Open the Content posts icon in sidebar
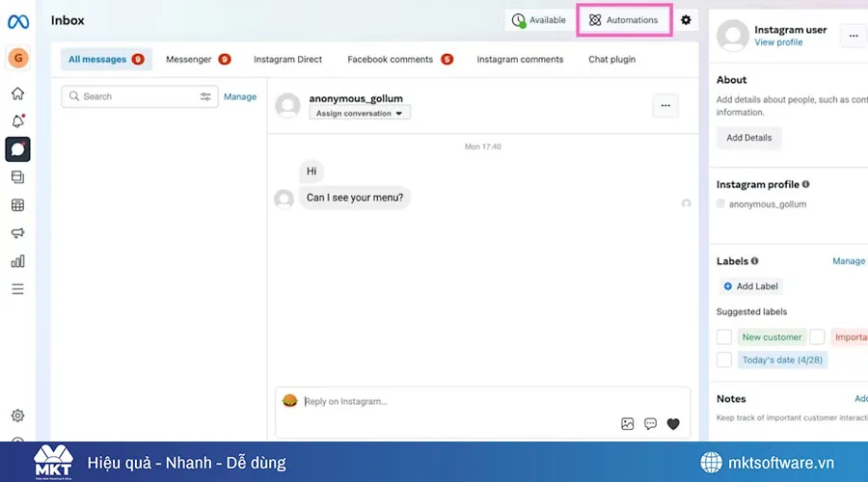 coord(17,177)
